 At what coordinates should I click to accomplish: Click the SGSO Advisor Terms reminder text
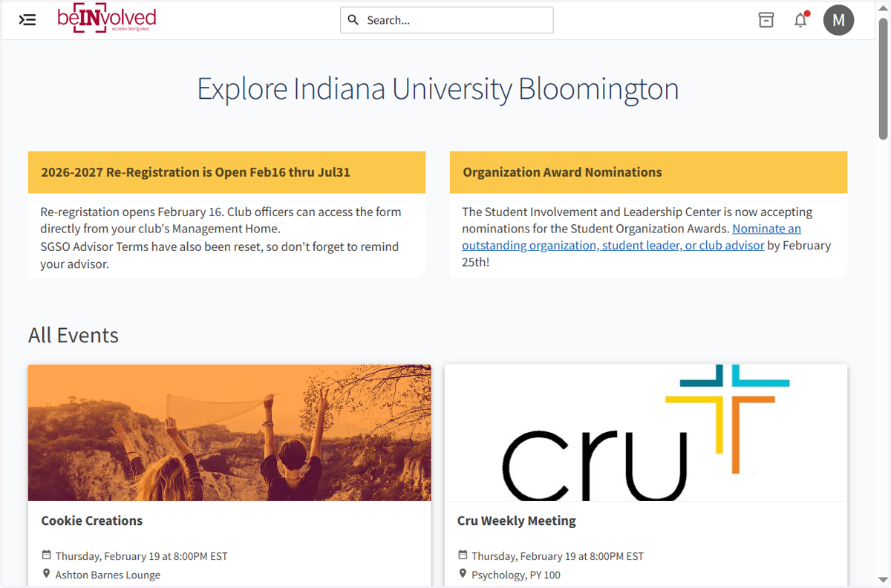click(220, 255)
